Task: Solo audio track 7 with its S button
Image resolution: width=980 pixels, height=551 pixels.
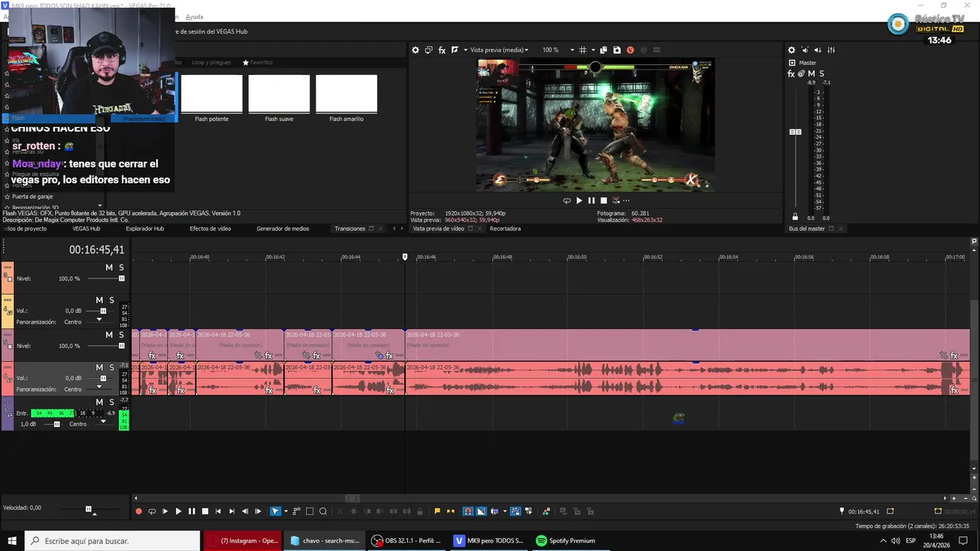Action: pyautogui.click(x=111, y=402)
